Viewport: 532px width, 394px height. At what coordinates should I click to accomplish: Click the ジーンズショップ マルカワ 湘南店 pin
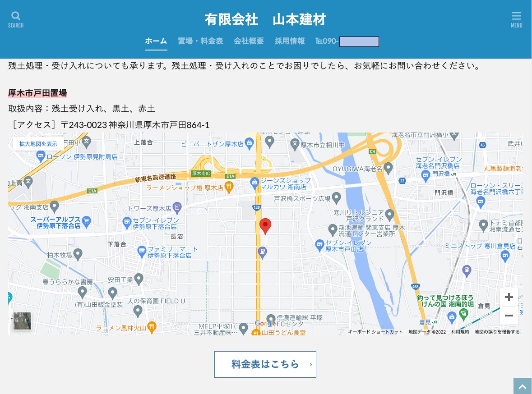(255, 183)
